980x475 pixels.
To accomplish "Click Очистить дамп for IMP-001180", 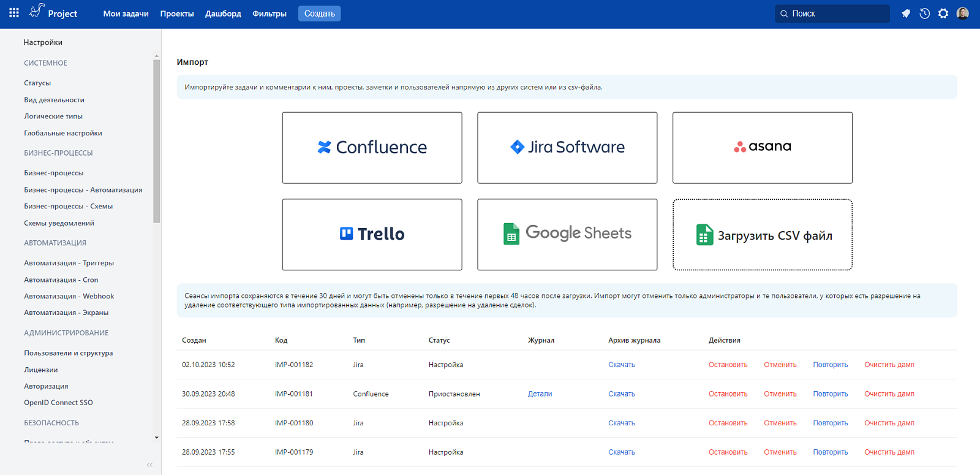I will [x=889, y=423].
